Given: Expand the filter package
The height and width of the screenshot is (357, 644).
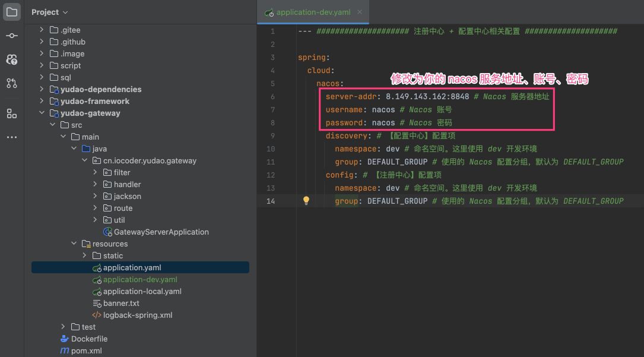Looking at the screenshot, I should click(95, 172).
